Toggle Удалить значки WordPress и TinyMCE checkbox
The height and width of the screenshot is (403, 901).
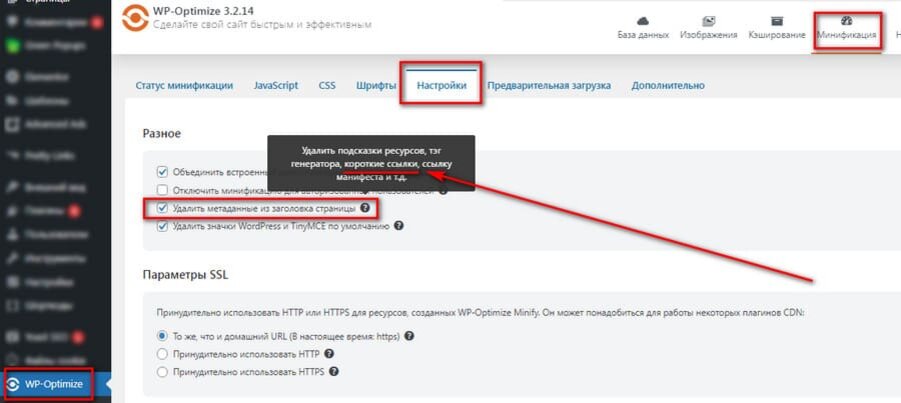(x=162, y=227)
